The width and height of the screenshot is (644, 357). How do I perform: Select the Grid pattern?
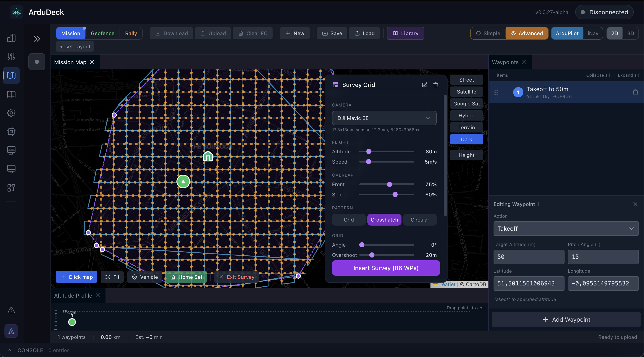[348, 220]
